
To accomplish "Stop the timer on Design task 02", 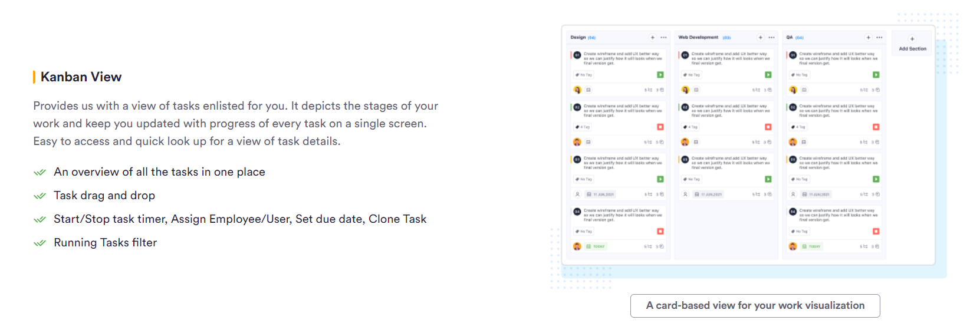I will (660, 127).
